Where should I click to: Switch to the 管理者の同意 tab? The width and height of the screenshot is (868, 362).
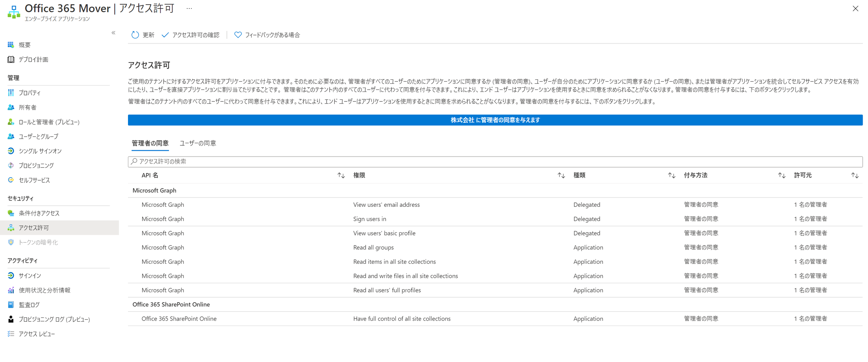tap(150, 143)
